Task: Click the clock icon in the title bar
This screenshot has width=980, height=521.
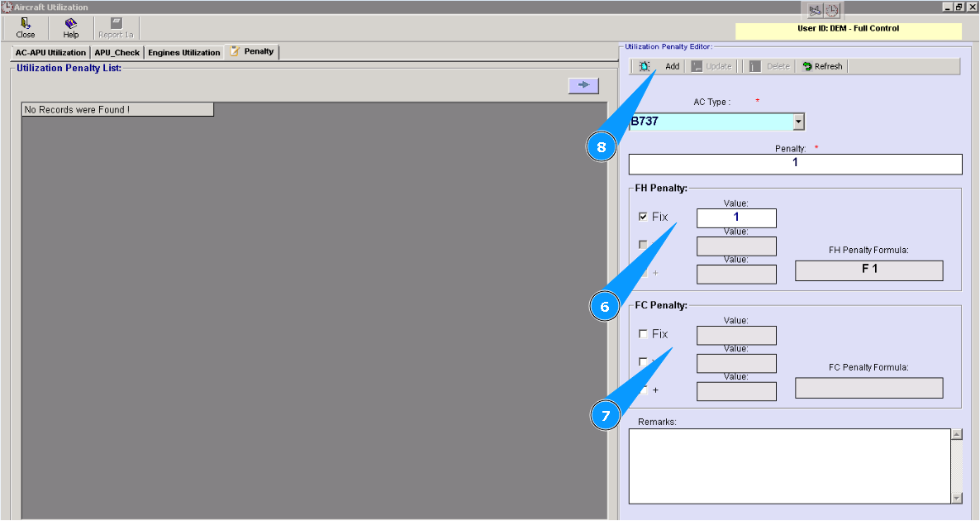Action: pos(832,11)
